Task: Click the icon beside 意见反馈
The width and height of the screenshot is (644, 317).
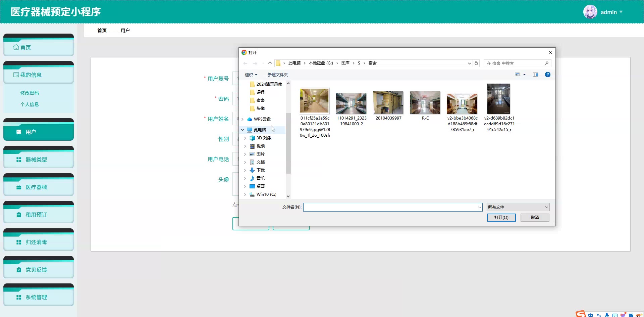Action: click(19, 270)
